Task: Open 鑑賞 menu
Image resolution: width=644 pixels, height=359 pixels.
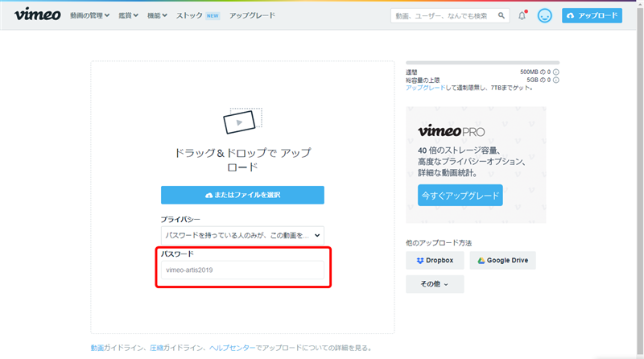Action: (x=128, y=15)
